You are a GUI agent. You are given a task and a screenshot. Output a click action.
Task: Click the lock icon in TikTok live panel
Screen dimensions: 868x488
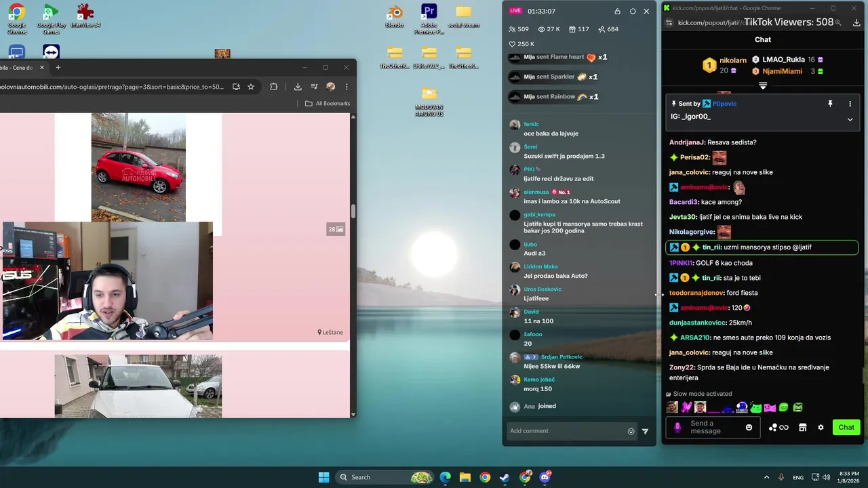[617, 12]
